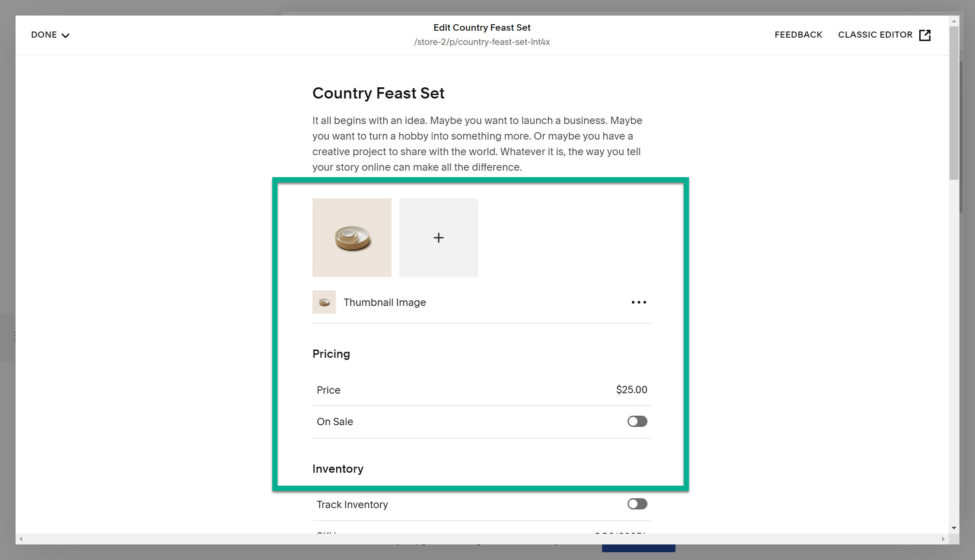Open the ellipsis options for Thumbnail Image

click(638, 302)
